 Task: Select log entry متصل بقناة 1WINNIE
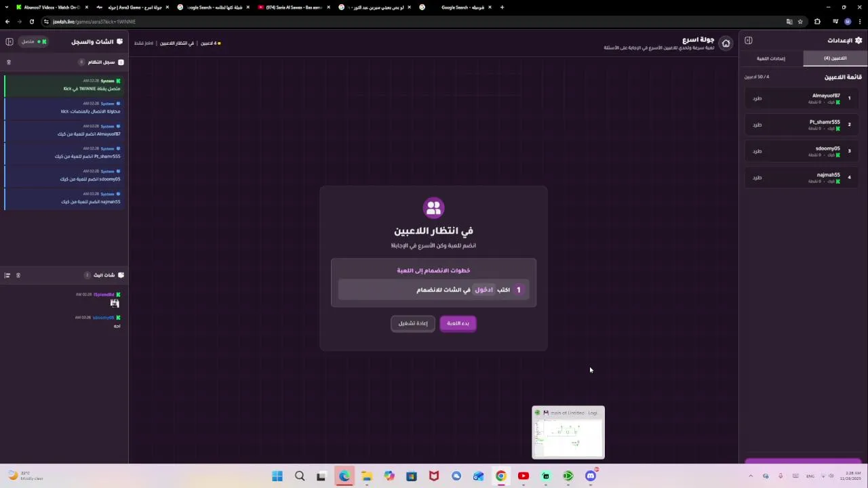[64, 85]
